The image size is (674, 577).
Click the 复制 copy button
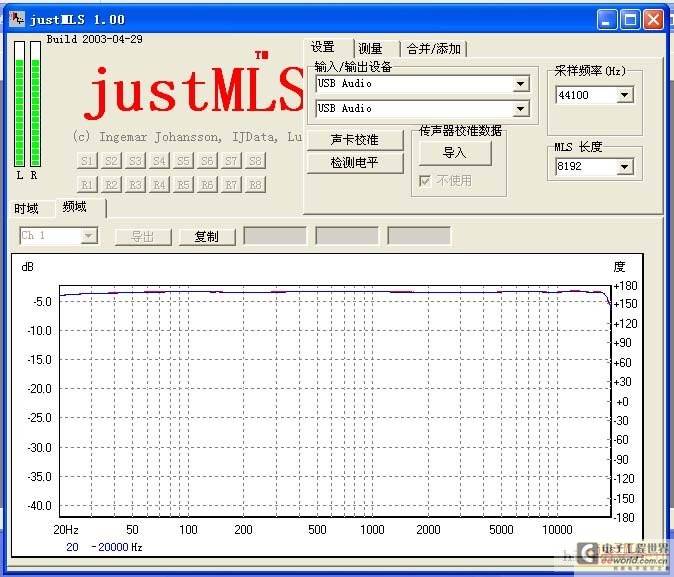click(x=207, y=236)
